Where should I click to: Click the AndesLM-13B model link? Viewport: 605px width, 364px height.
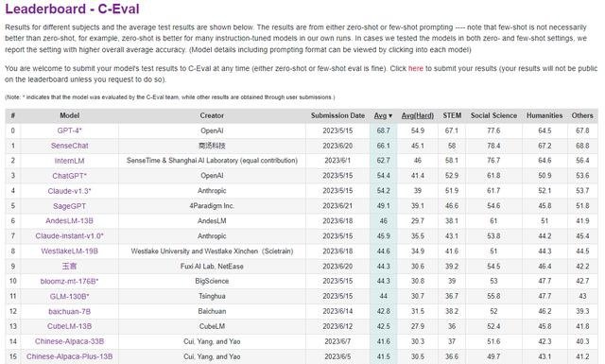click(x=69, y=221)
